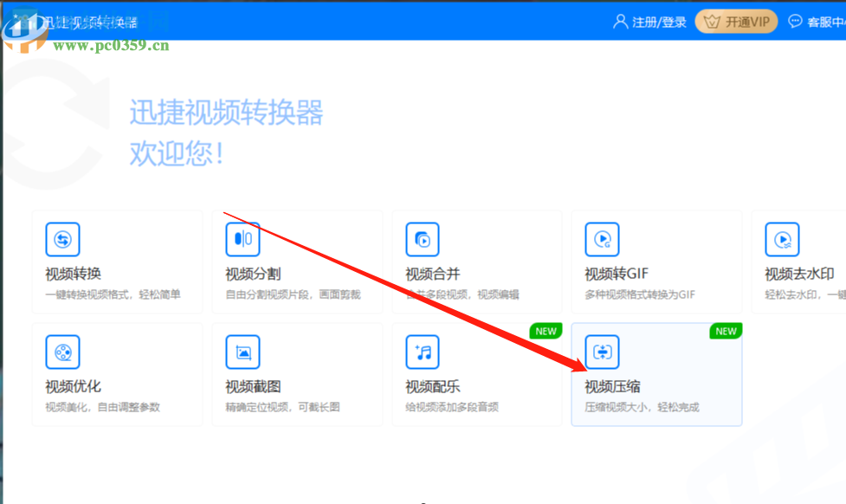Click description 压缩视频大小, 轻松完成

pyautogui.click(x=642, y=407)
